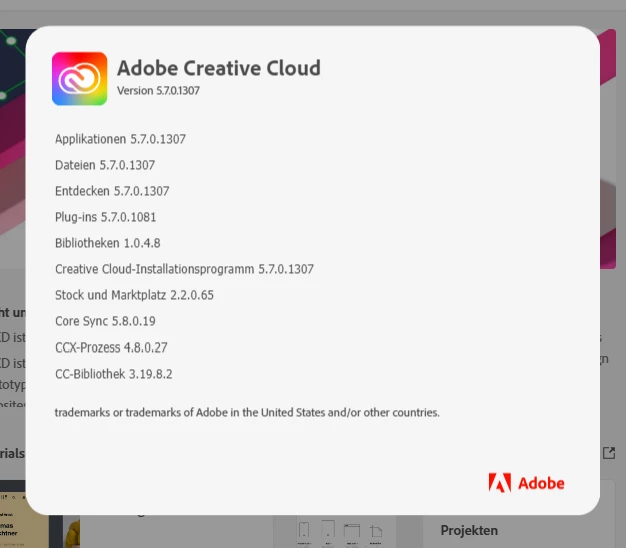Click the Adobe trademarks notice text
This screenshot has height=548, width=626.
(247, 412)
